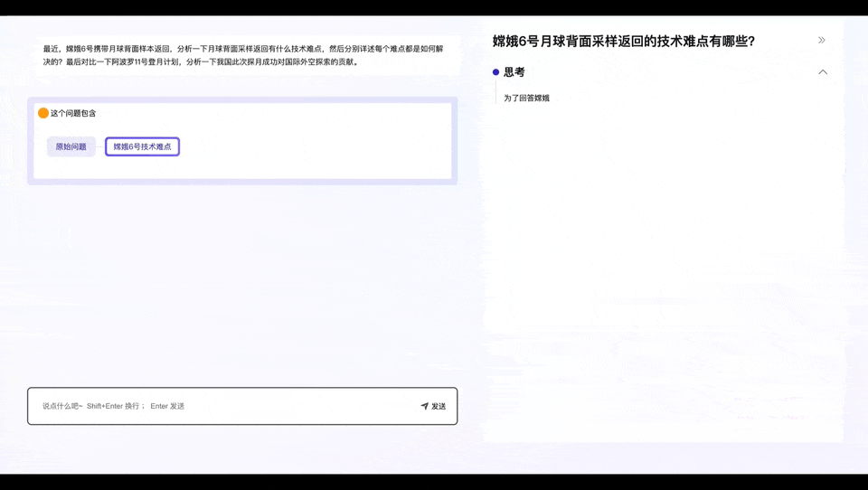The image size is (868, 490).
Task: Click the orange status dot icon
Action: coord(43,113)
